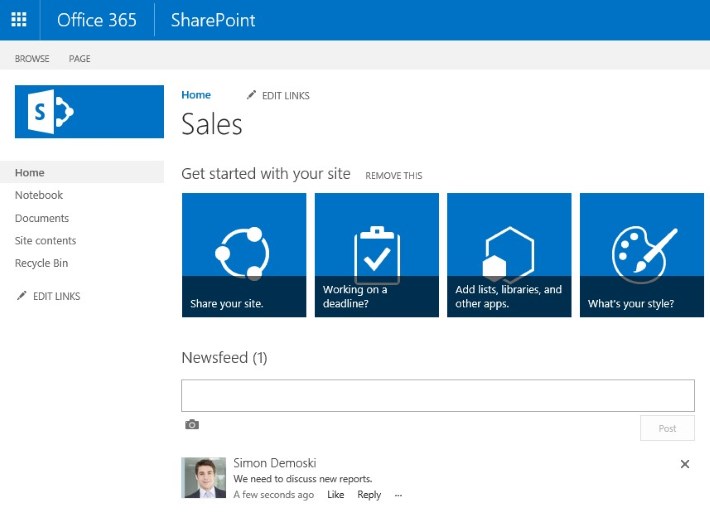Screen dimensions: 710x528
Task: Click the Add lists, libraries, and other apps label
Action: pos(508,296)
